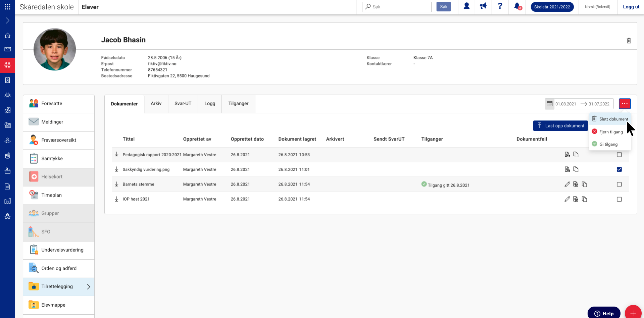Click the send-document icon in Barnets stemme row
644x318 pixels.
[x=576, y=184]
